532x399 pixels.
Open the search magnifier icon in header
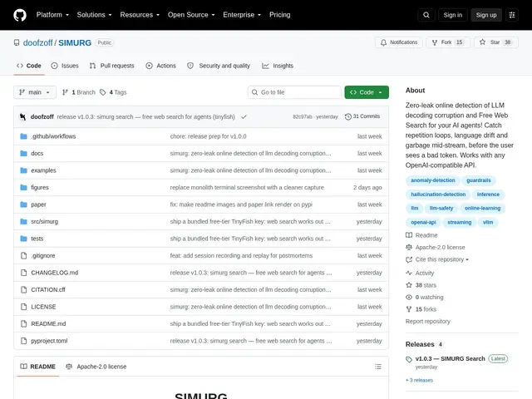coord(426,15)
